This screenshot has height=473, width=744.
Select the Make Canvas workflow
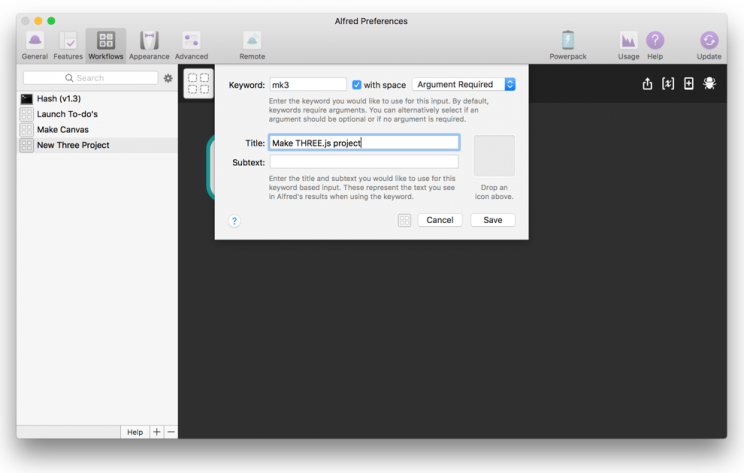97,130
